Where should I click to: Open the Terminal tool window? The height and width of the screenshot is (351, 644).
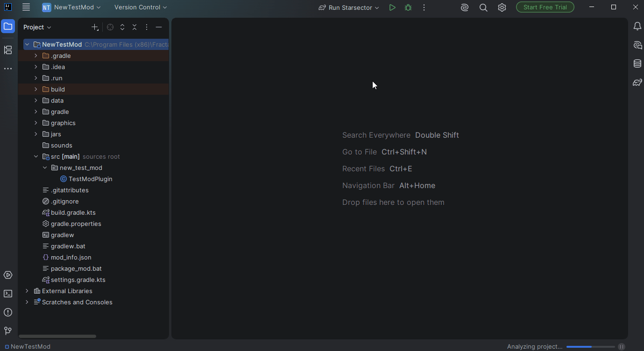[x=8, y=294]
